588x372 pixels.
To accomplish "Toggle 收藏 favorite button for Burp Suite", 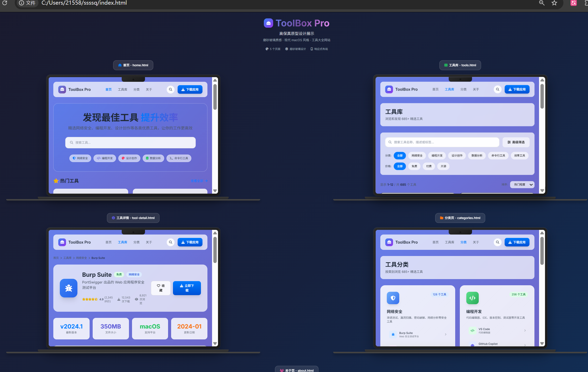I will click(x=161, y=288).
